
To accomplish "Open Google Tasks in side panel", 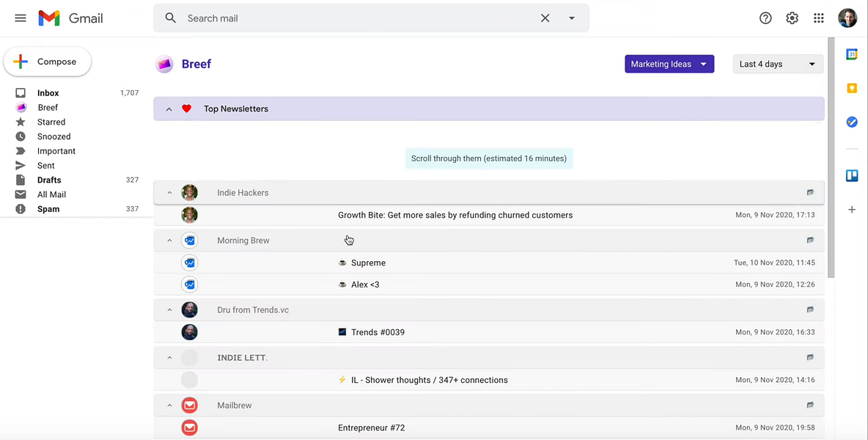I will pos(852,122).
